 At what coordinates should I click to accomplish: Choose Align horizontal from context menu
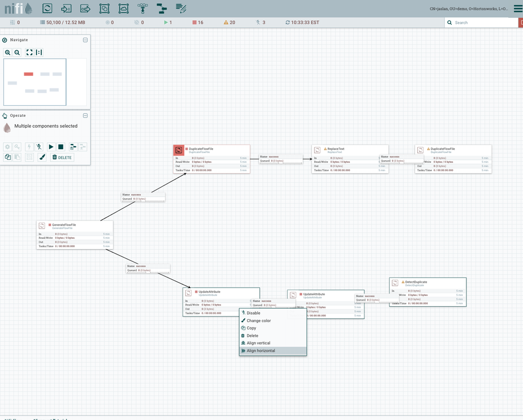coord(261,351)
